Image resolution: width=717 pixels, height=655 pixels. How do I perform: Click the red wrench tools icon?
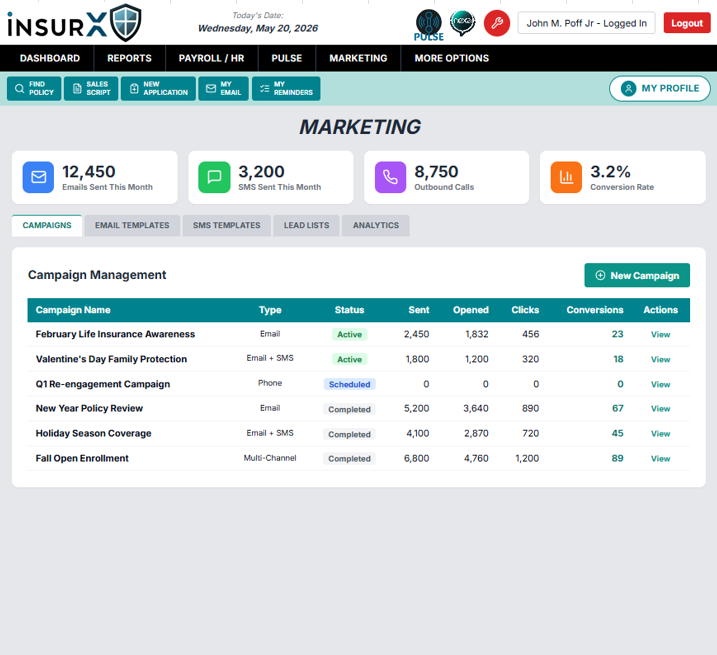click(497, 23)
